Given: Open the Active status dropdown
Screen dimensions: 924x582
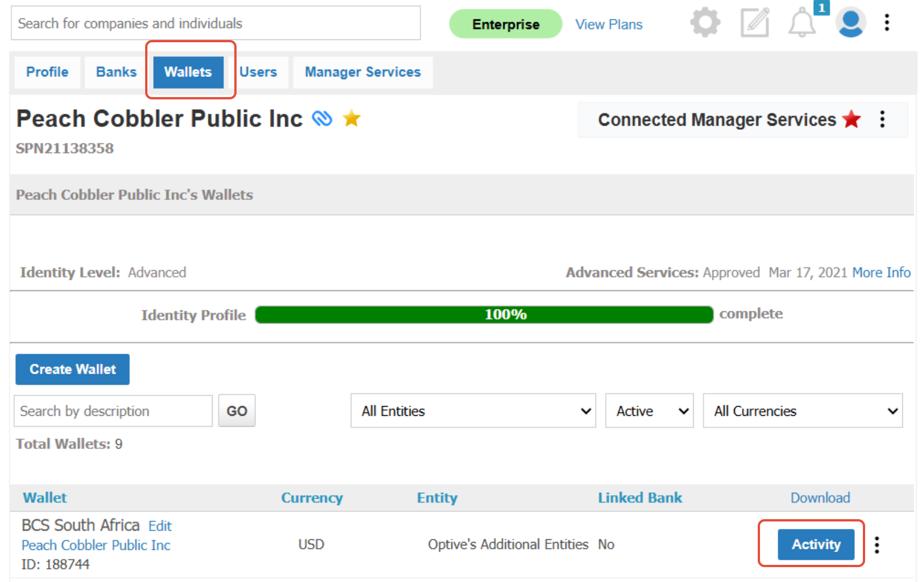Looking at the screenshot, I should (x=649, y=411).
